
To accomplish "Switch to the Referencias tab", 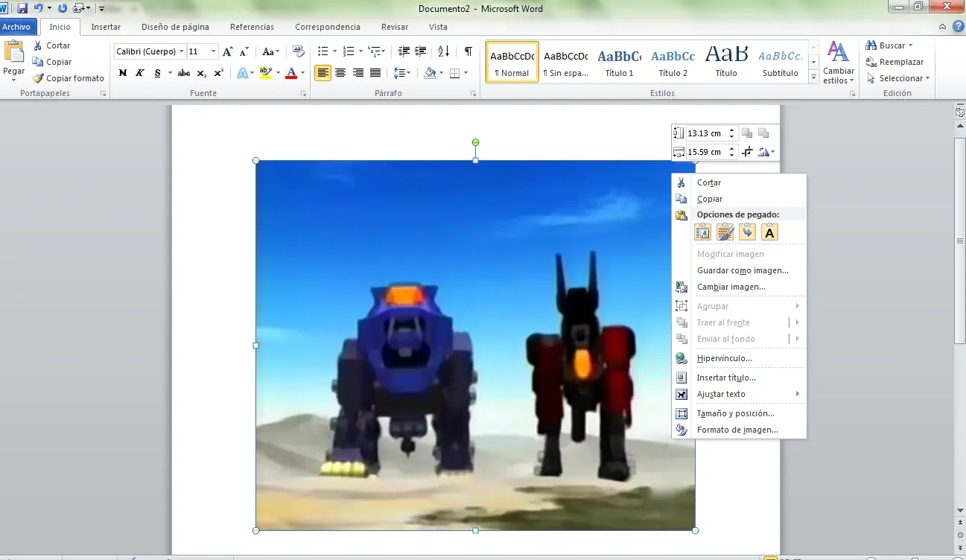I will (252, 27).
